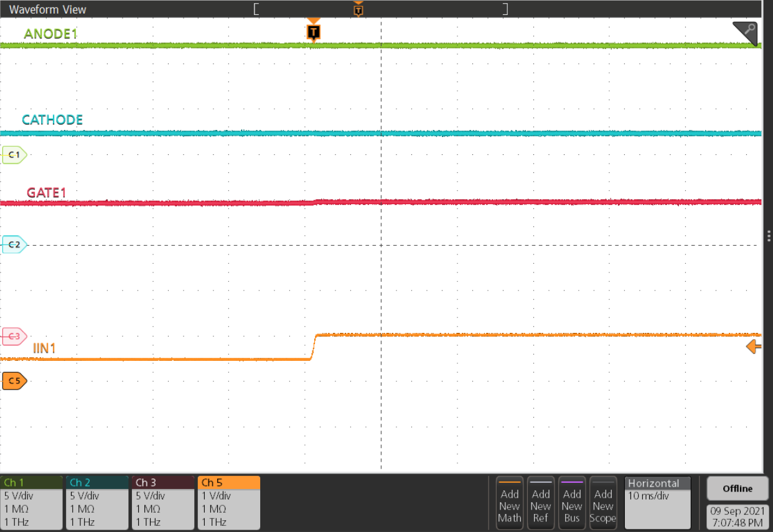Viewport: 773px width, 532px height.
Task: Click the date and time display
Action: pyautogui.click(x=738, y=515)
